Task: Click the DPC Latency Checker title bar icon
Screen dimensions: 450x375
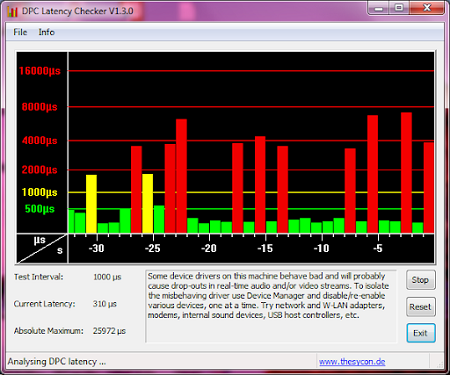Action: 12,11
